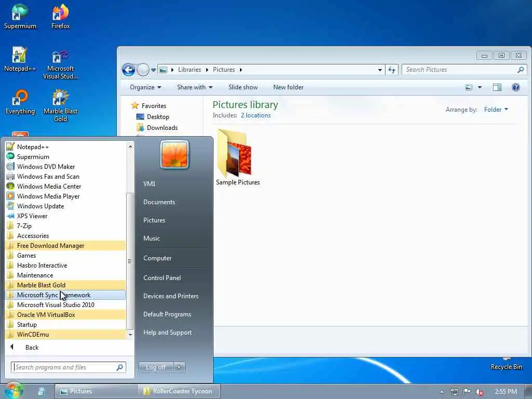
Task: Expand the Games program folder
Action: 65,255
